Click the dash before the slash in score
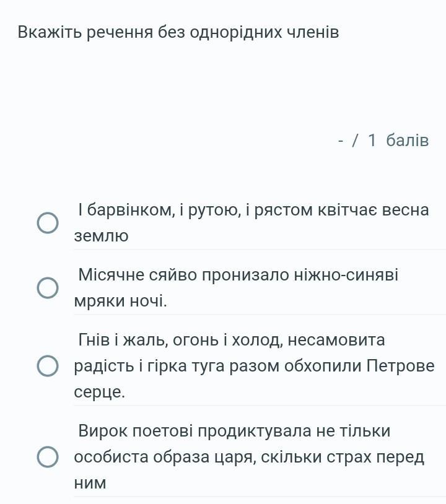This screenshot has width=446, height=504. 341,141
